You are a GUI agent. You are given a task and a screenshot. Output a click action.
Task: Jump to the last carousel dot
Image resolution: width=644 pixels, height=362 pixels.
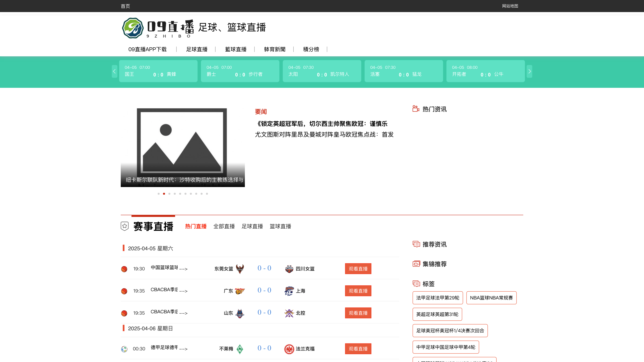click(x=207, y=194)
